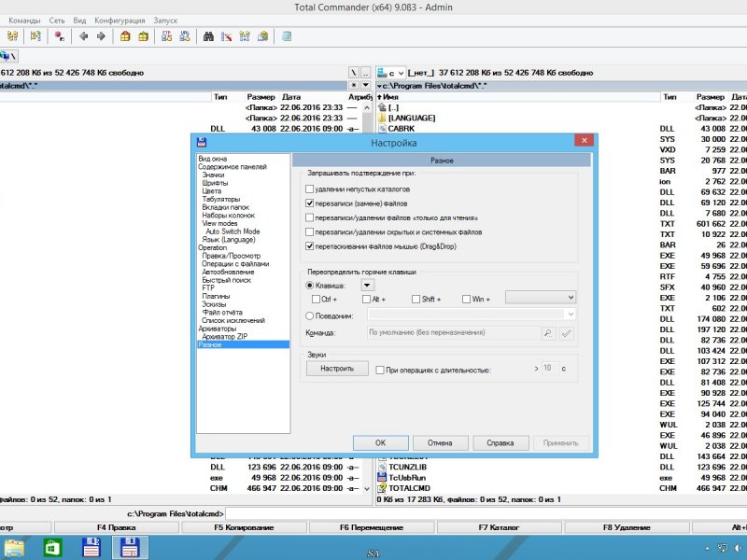
Task: Select Плагины in the settings tree
Action: [x=216, y=296]
